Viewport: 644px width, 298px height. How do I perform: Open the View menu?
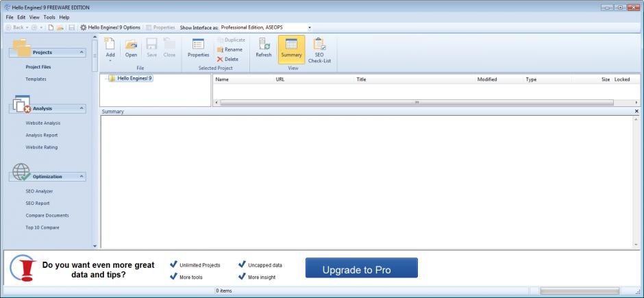(34, 18)
